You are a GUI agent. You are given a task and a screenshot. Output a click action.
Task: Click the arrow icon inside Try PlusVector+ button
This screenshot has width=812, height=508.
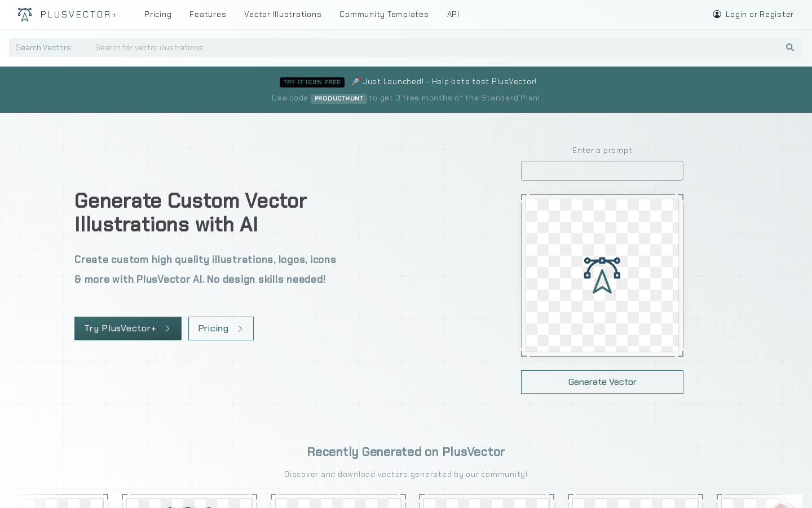tap(167, 329)
